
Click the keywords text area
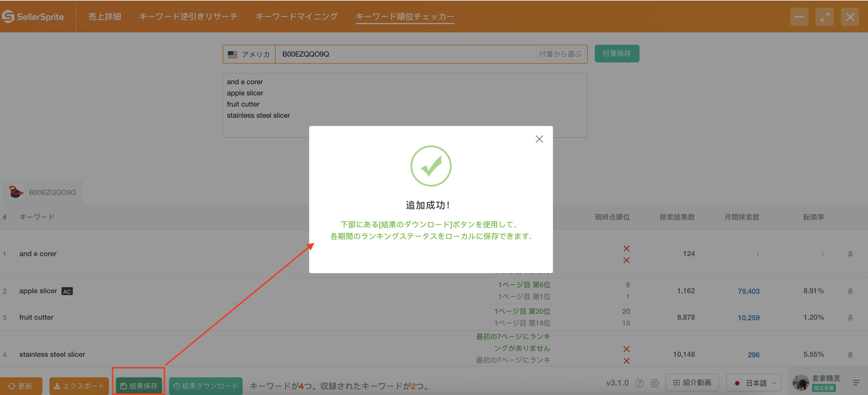405,105
